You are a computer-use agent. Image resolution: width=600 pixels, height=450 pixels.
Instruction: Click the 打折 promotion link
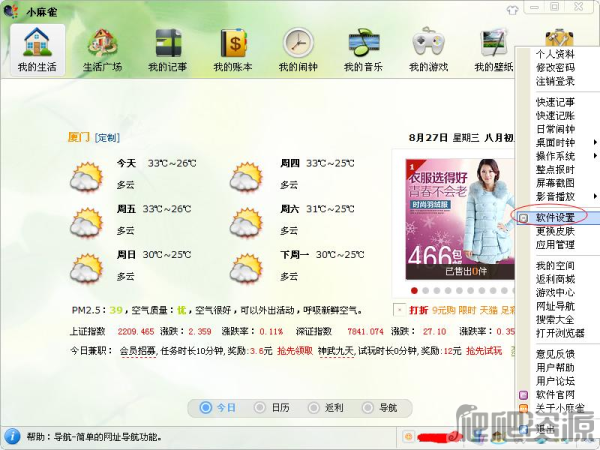click(419, 310)
